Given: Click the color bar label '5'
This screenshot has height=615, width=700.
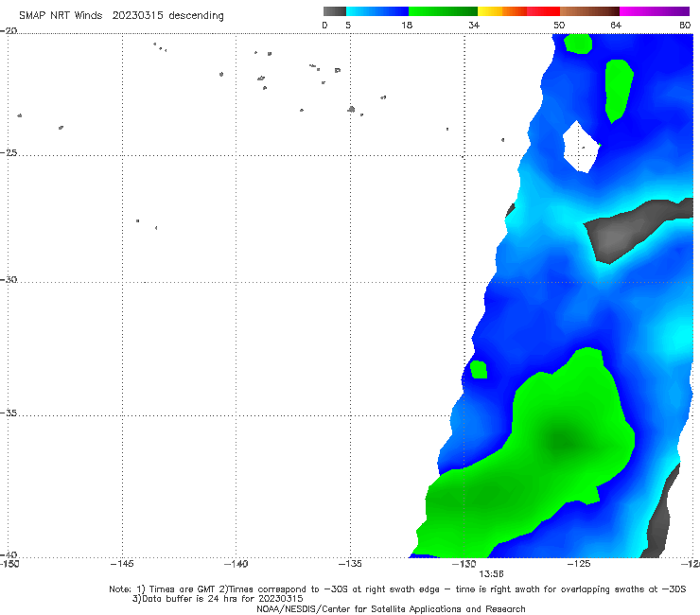Looking at the screenshot, I should click(x=348, y=25).
